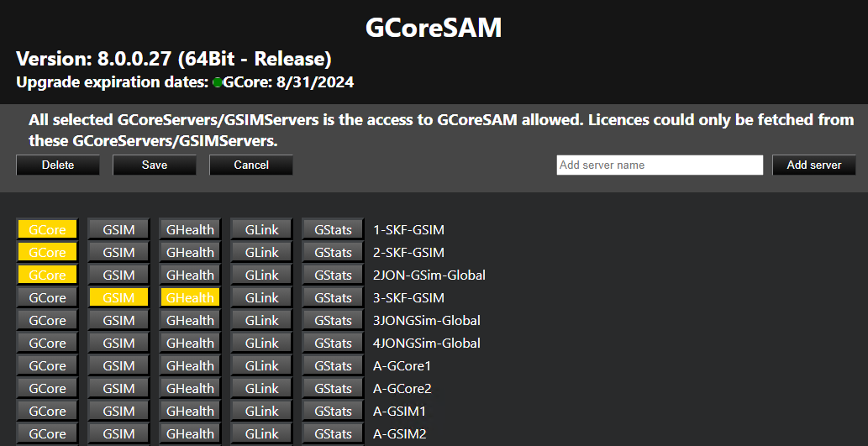This screenshot has height=446, width=868.
Task: Enable GCore for A-GCore1
Action: (x=47, y=365)
